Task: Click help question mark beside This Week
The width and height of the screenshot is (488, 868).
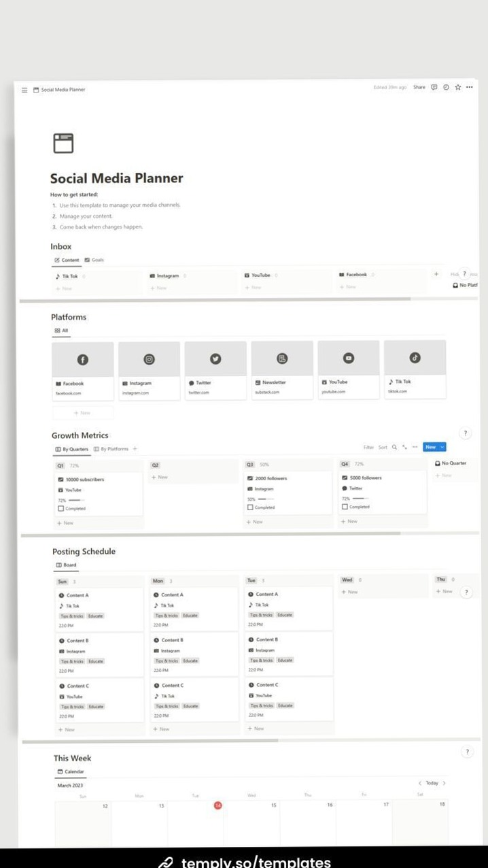Action: [467, 752]
